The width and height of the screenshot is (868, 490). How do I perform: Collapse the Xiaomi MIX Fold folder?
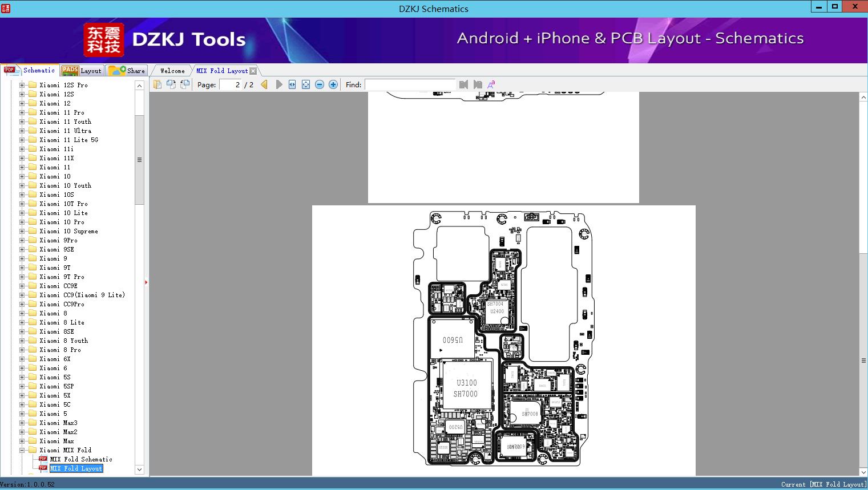tap(22, 450)
